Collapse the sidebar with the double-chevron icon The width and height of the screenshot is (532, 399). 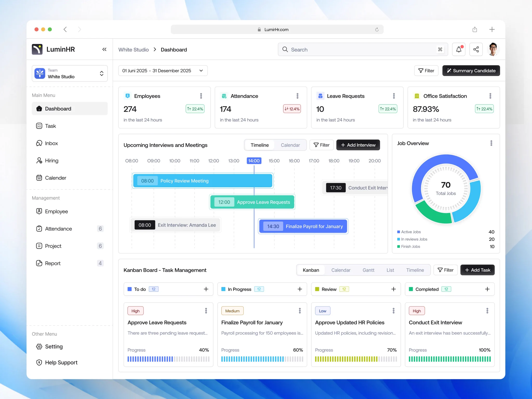(x=104, y=49)
